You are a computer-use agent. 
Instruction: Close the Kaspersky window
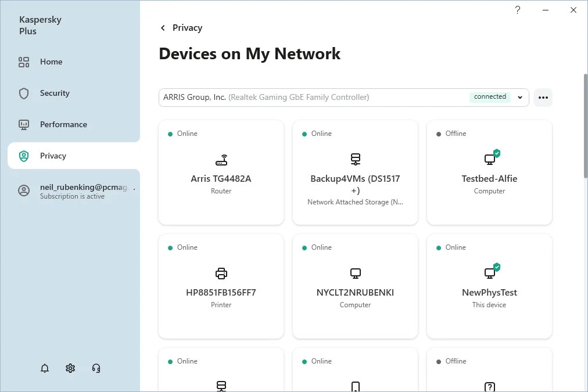[x=573, y=10]
